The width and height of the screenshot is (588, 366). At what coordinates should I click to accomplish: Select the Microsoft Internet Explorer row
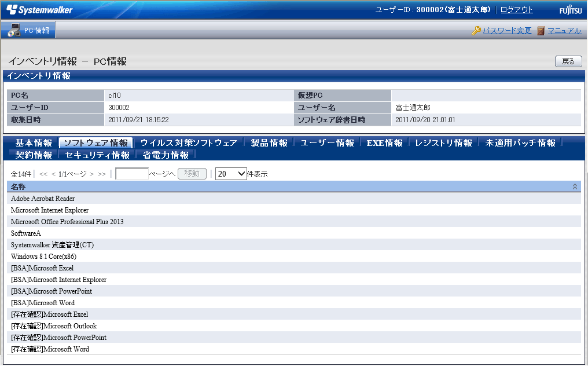point(294,210)
